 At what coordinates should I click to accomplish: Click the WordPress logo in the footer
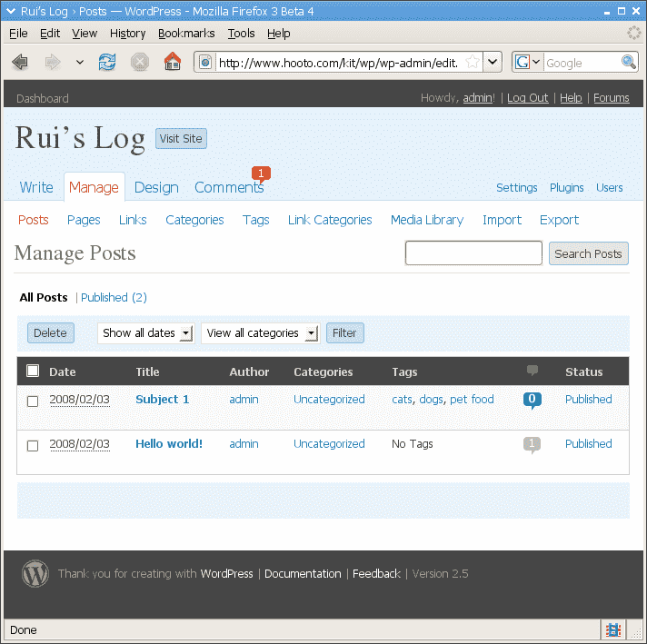coord(35,573)
